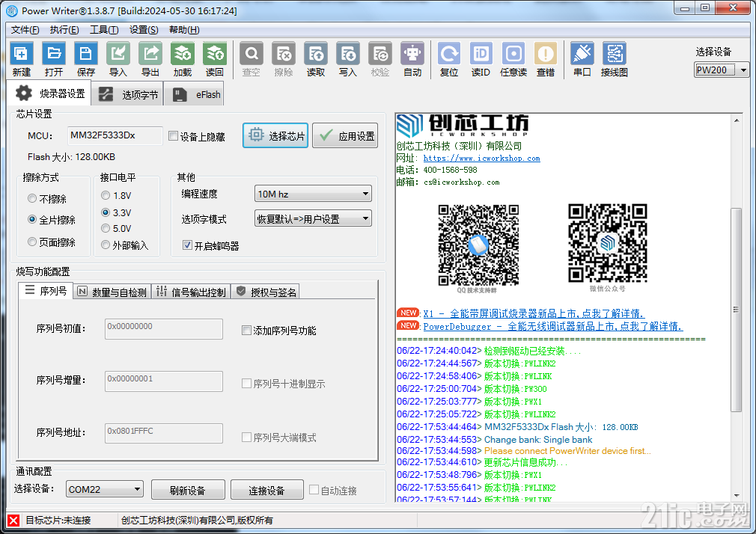Click the red X status icon
Screen dimensions: 756x534
(x=13, y=520)
